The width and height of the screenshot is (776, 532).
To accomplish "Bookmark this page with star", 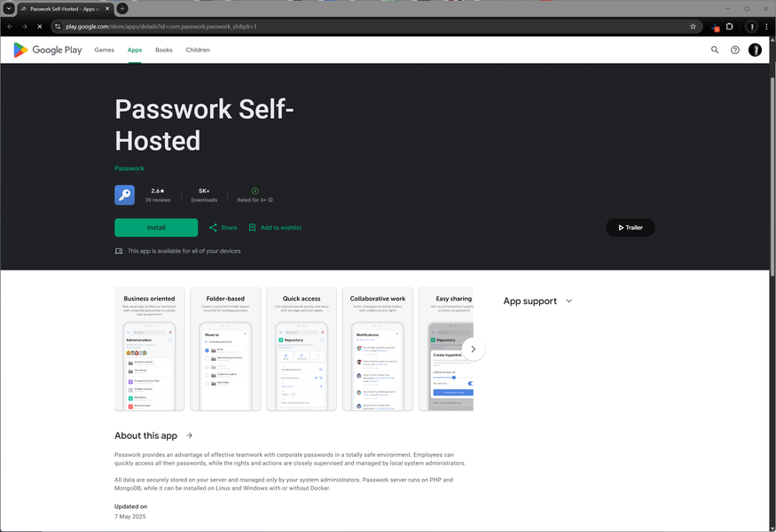I will pos(693,27).
